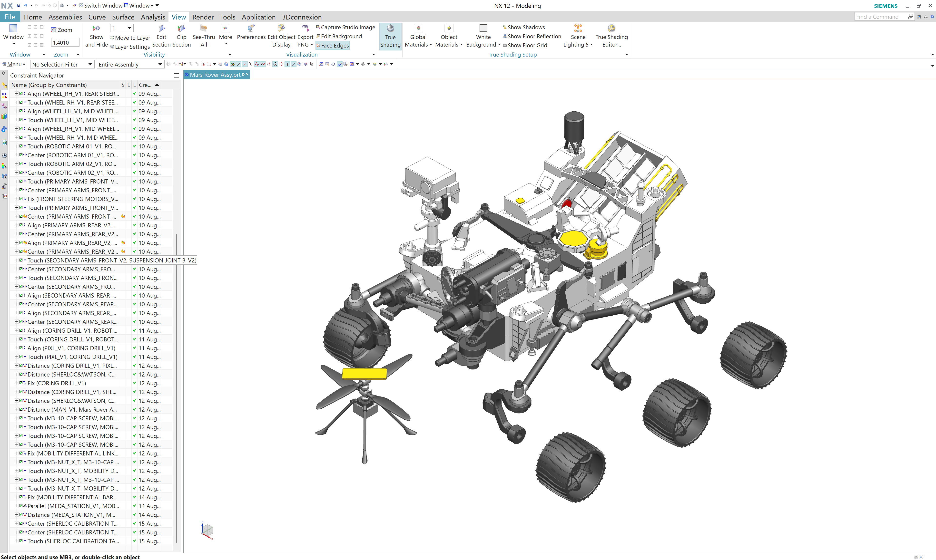
Task: Click the See-Thru All icon
Action: click(204, 29)
